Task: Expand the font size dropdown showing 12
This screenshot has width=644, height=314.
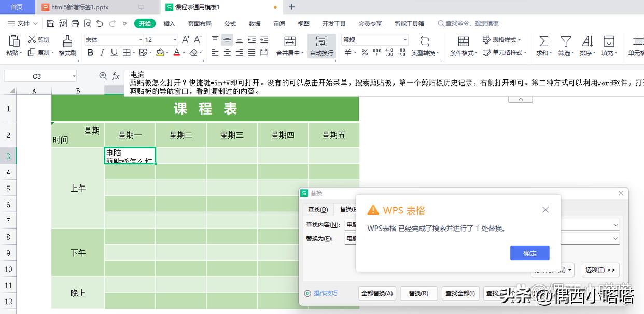Action: [161, 40]
